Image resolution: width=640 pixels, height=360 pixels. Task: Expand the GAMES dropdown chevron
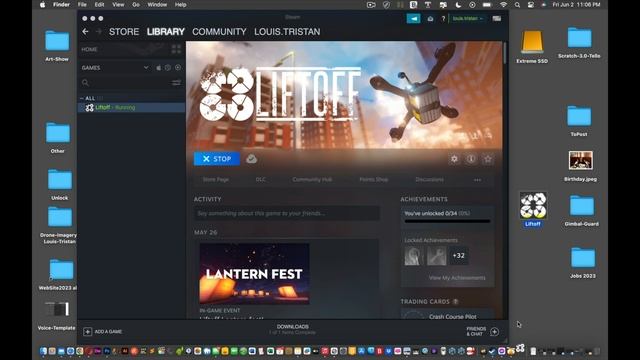coord(146,68)
